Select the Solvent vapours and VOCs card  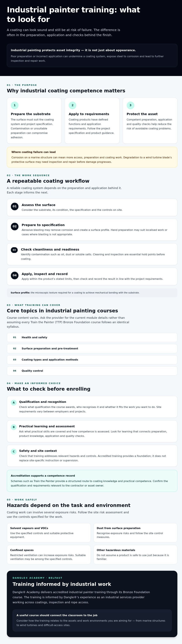[49, 533]
